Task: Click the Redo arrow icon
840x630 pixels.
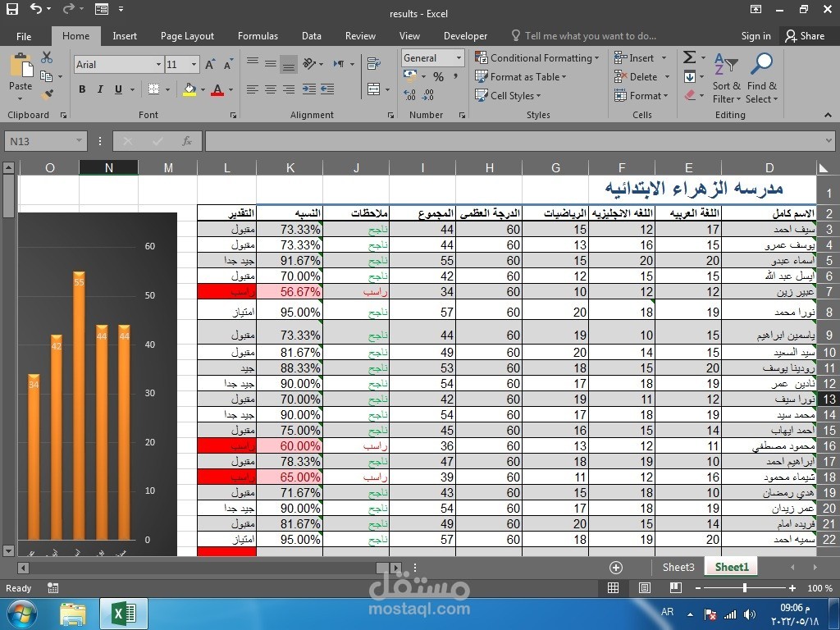Action: 69,8
